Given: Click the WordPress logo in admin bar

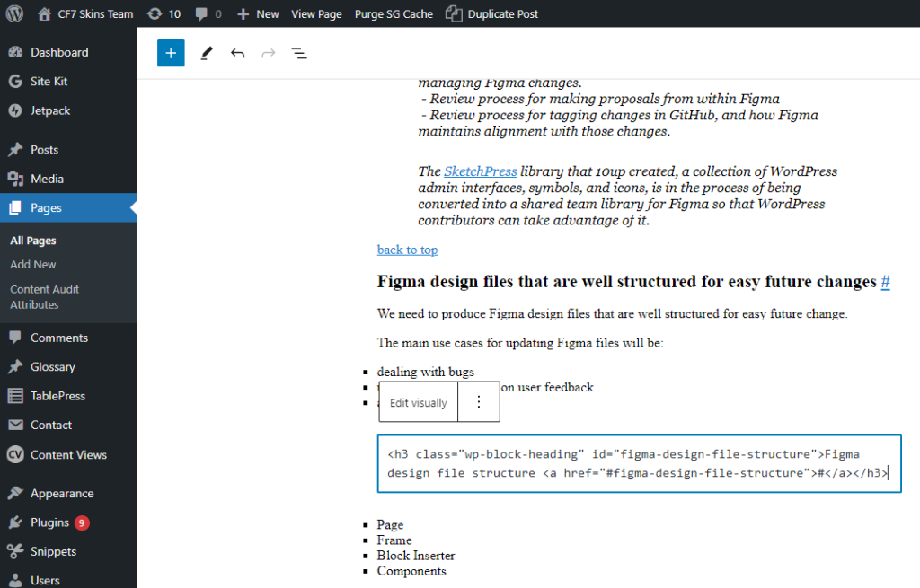Looking at the screenshot, I should coord(14,13).
